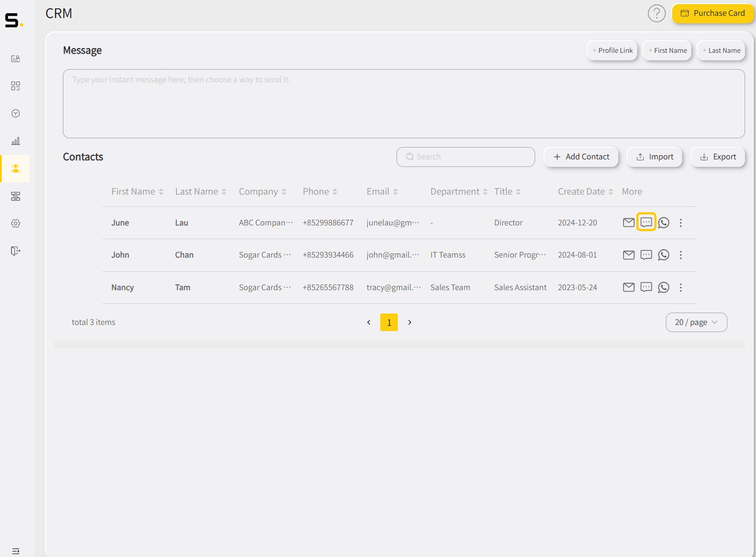Select the CRM contacts sidebar icon

(x=15, y=169)
